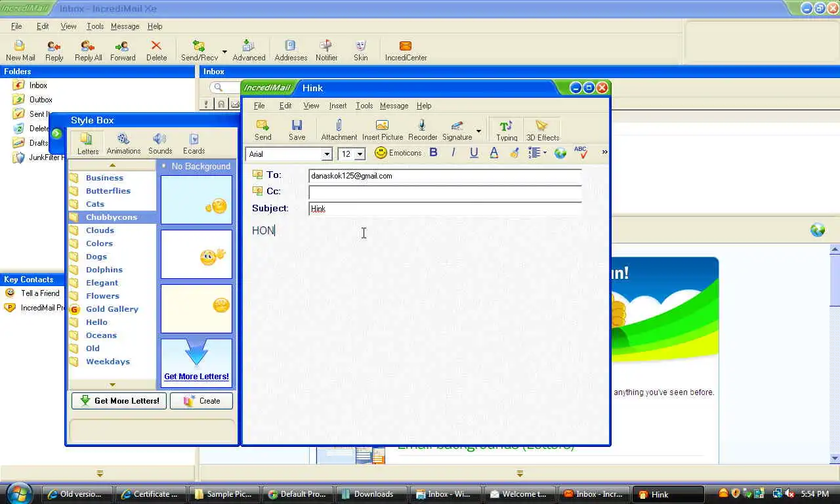840x504 pixels.
Task: Open the font size 12 dropdown
Action: coord(360,154)
